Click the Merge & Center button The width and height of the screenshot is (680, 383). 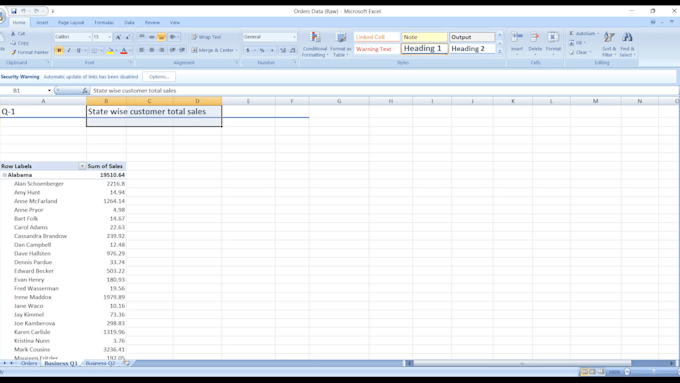point(215,50)
